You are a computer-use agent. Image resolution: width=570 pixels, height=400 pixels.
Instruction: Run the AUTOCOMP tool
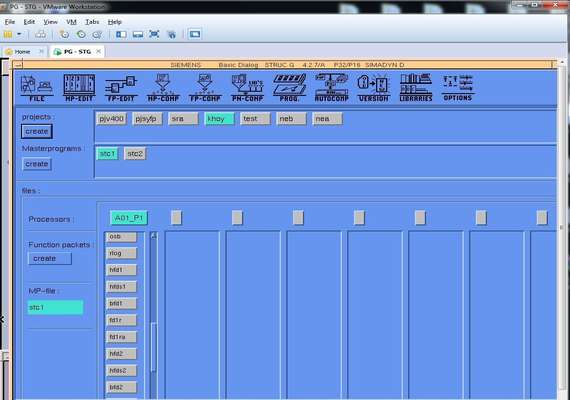point(332,88)
